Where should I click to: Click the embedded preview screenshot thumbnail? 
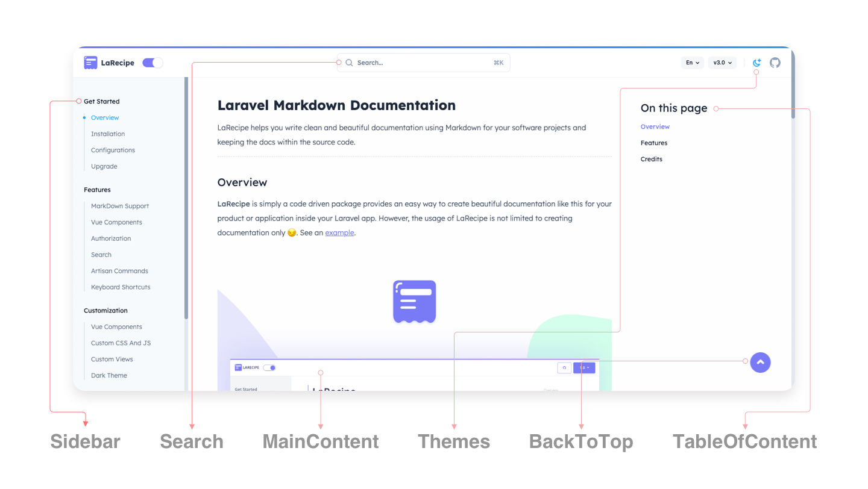[x=415, y=375]
